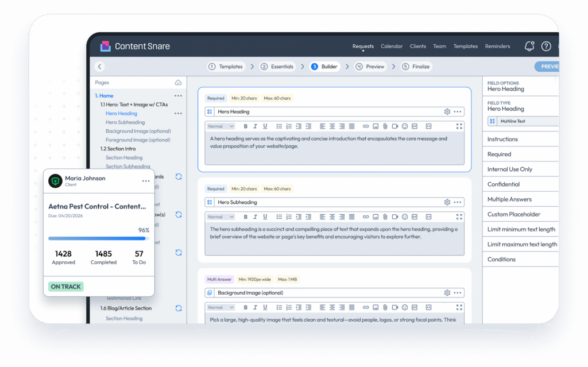This screenshot has height=367, width=588.
Task: Open Limit minimum text length option
Action: click(520, 229)
